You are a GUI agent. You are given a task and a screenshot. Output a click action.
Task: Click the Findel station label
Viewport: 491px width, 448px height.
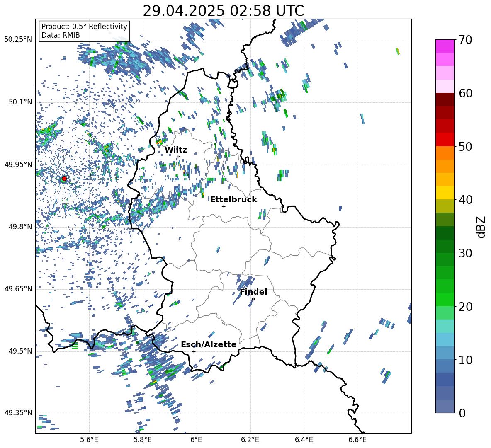[253, 292]
